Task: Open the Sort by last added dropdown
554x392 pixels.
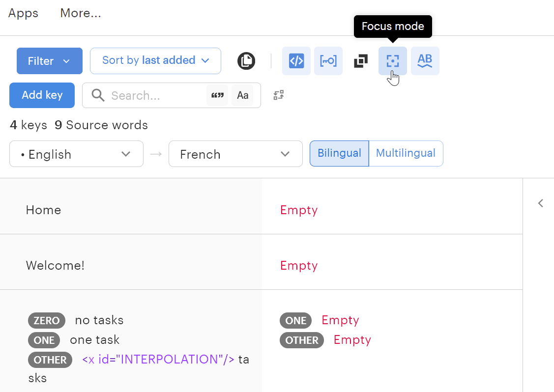Action: coord(155,60)
